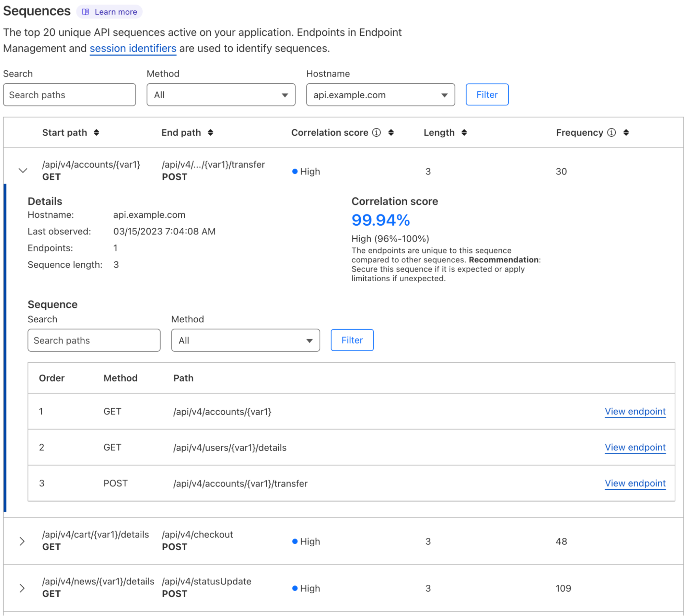686x616 pixels.
Task: Click the Learn more book badge
Action: 109,12
